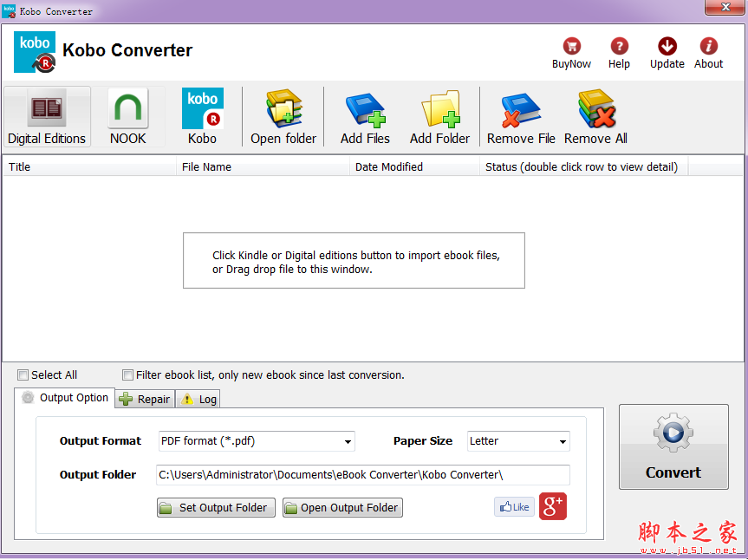Close the Kobo Converter window

(725, 7)
